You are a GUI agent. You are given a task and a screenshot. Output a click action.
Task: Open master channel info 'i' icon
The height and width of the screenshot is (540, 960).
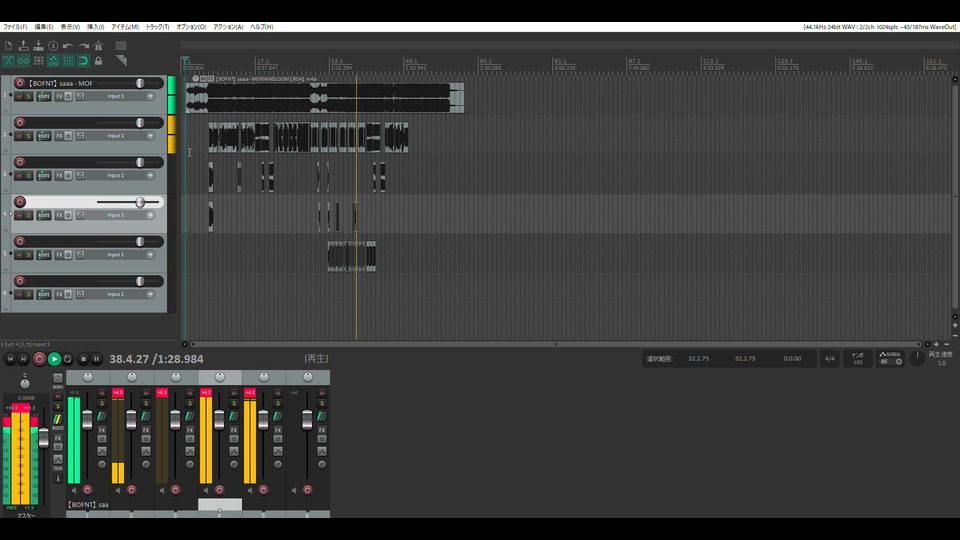[58, 479]
